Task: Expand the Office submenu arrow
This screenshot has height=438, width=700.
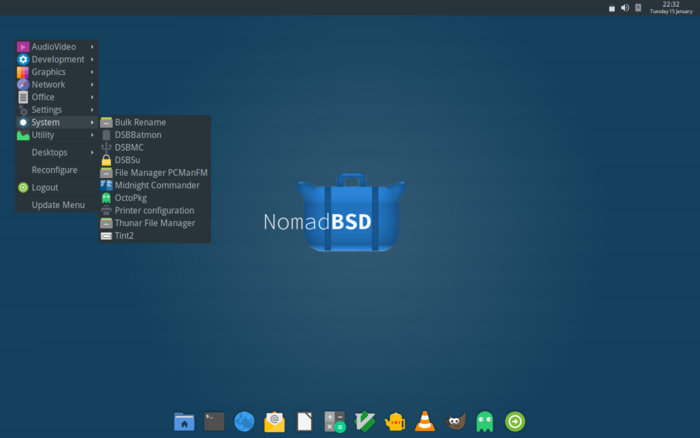Action: [x=92, y=97]
